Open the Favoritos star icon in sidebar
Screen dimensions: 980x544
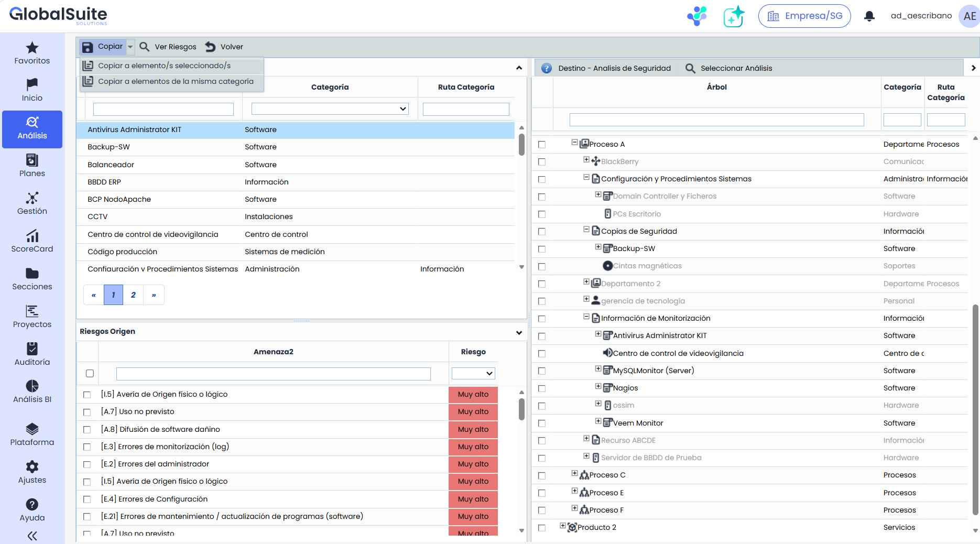click(32, 48)
